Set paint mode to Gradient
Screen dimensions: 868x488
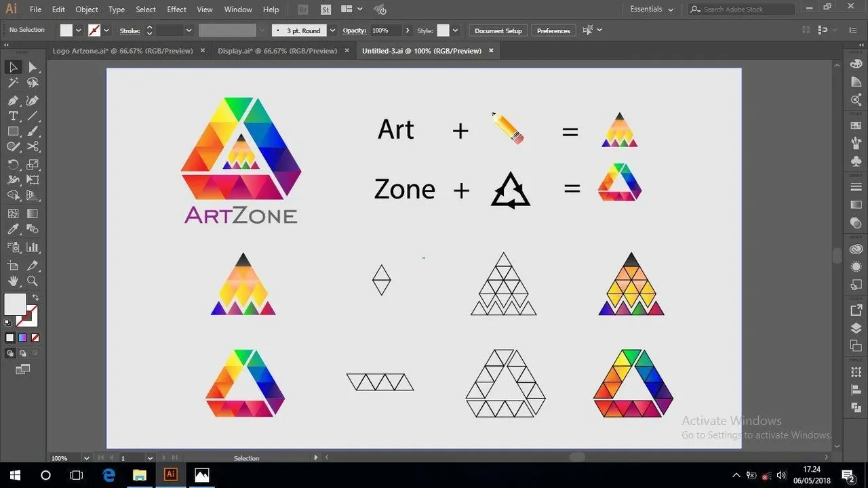[x=22, y=338]
